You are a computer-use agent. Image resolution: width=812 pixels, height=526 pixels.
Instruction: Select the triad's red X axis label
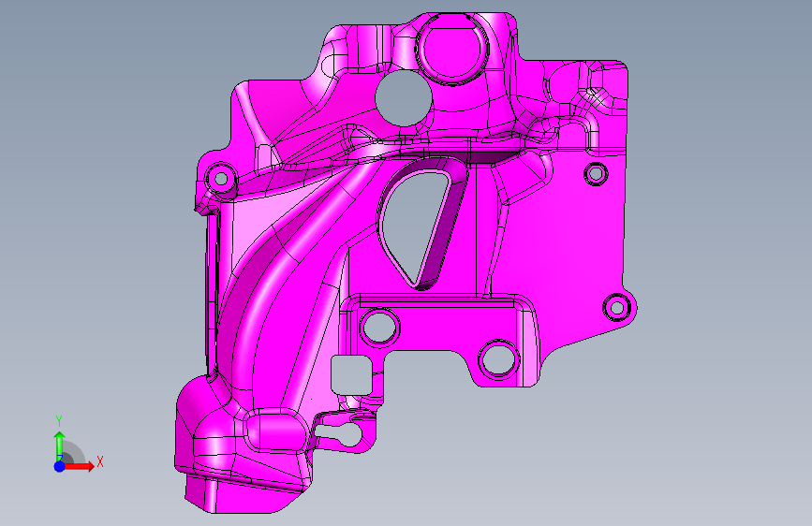100,461
